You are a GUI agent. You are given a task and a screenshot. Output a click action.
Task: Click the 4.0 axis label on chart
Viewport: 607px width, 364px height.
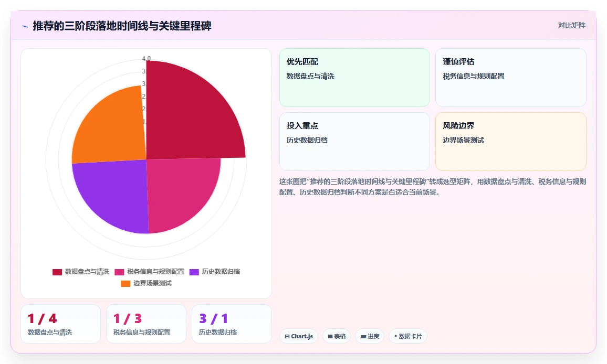click(x=146, y=59)
